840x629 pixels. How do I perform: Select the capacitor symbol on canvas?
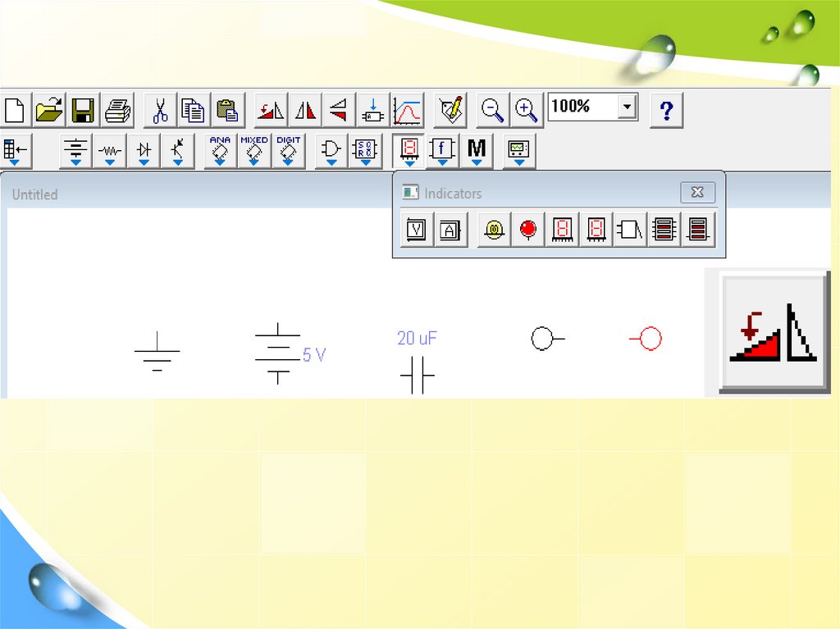[418, 376]
